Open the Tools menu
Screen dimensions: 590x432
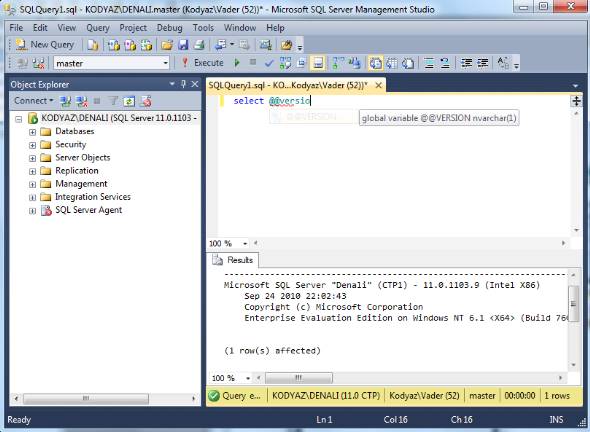coord(203,28)
